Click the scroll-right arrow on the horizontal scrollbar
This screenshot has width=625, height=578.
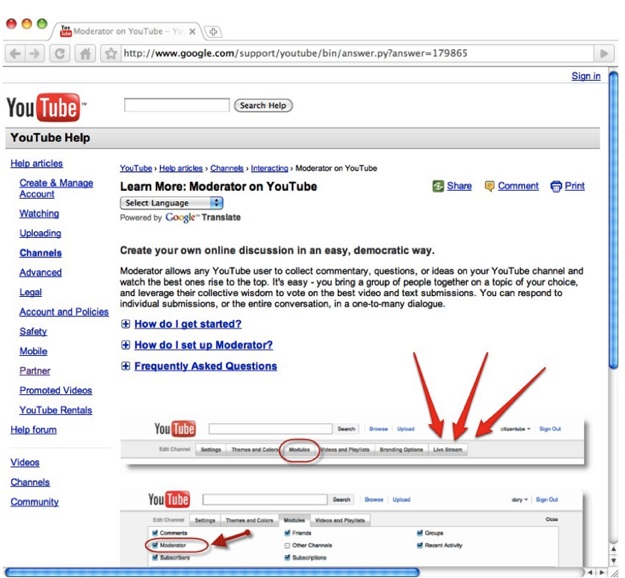(601, 573)
